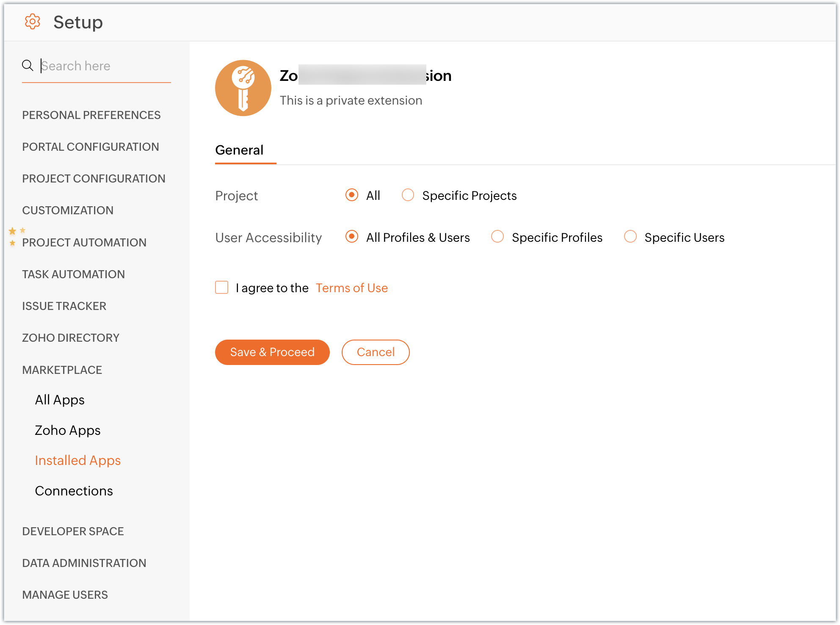Expand Project Configuration section
This screenshot has width=840, height=625.
coord(94,179)
